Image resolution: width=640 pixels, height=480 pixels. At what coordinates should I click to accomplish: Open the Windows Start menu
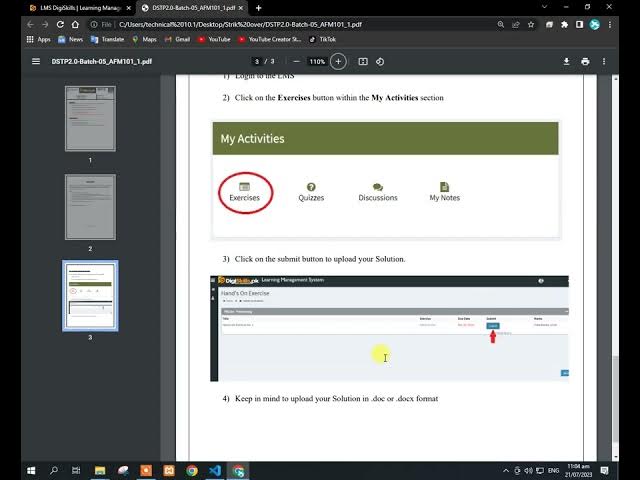[31, 471]
